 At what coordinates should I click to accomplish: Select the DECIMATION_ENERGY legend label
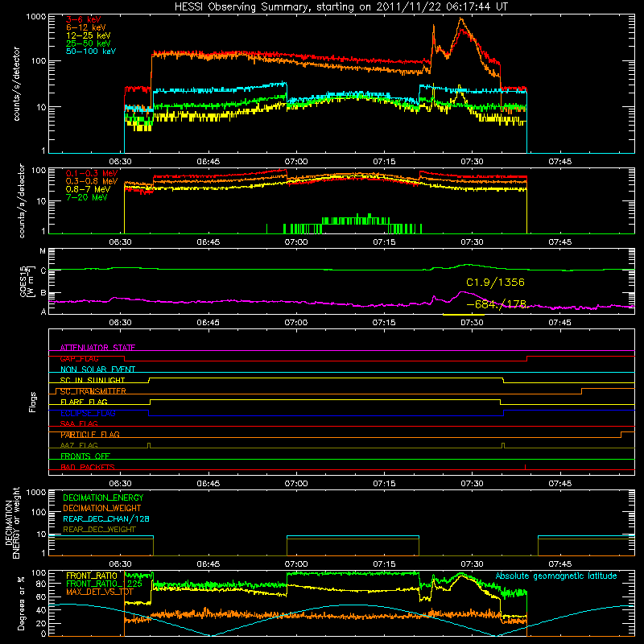click(x=103, y=497)
